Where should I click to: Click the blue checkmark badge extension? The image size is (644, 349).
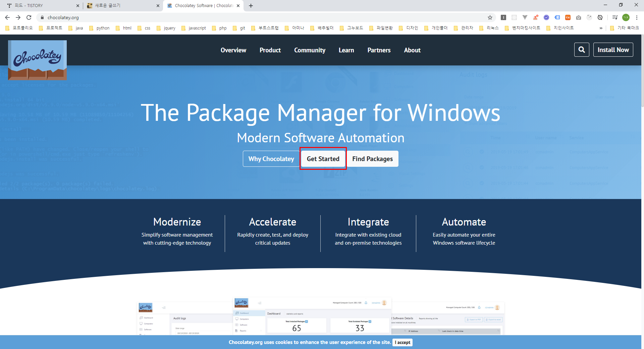(x=546, y=17)
